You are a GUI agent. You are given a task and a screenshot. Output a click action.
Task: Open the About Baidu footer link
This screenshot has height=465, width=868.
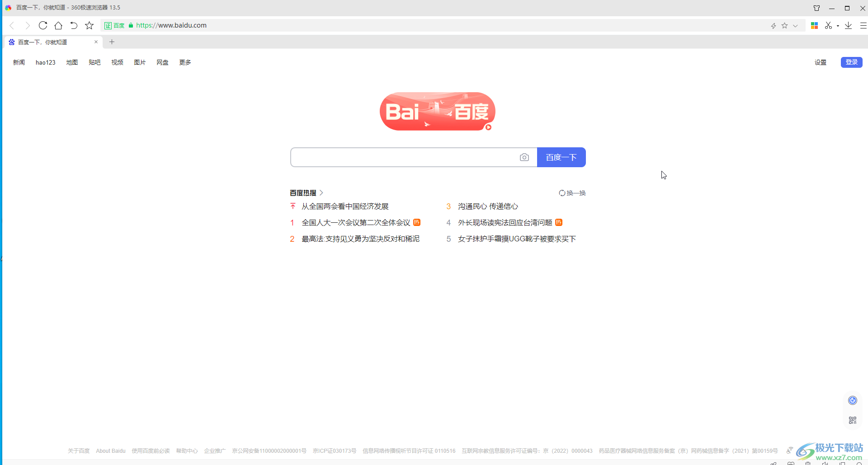click(x=110, y=451)
